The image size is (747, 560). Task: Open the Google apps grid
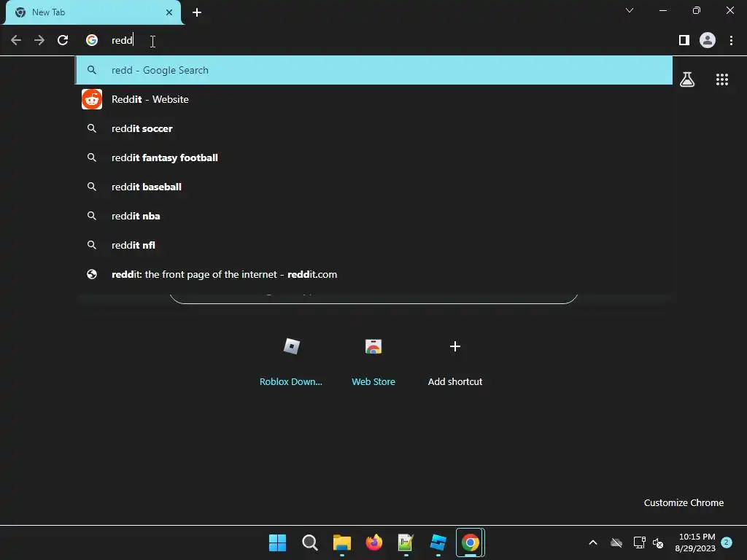click(722, 79)
